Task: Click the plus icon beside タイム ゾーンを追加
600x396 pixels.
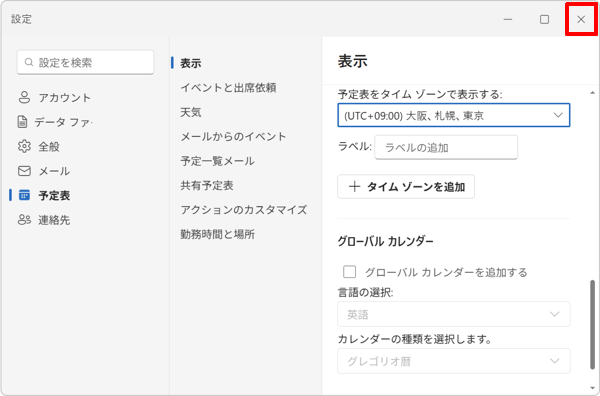Action: (354, 187)
